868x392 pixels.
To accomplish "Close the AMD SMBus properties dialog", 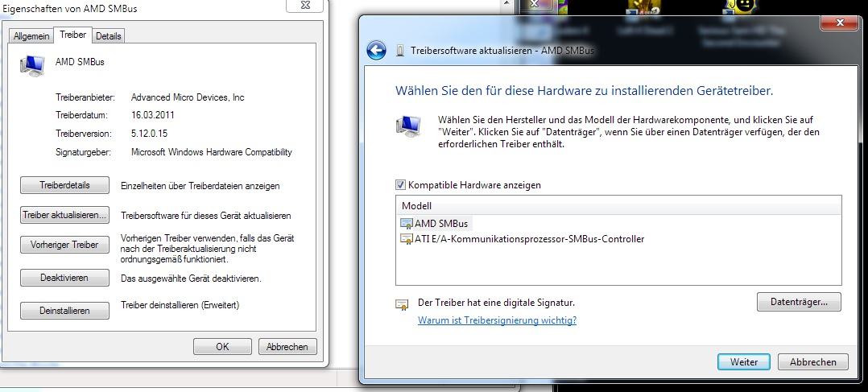I will tap(305, 5).
